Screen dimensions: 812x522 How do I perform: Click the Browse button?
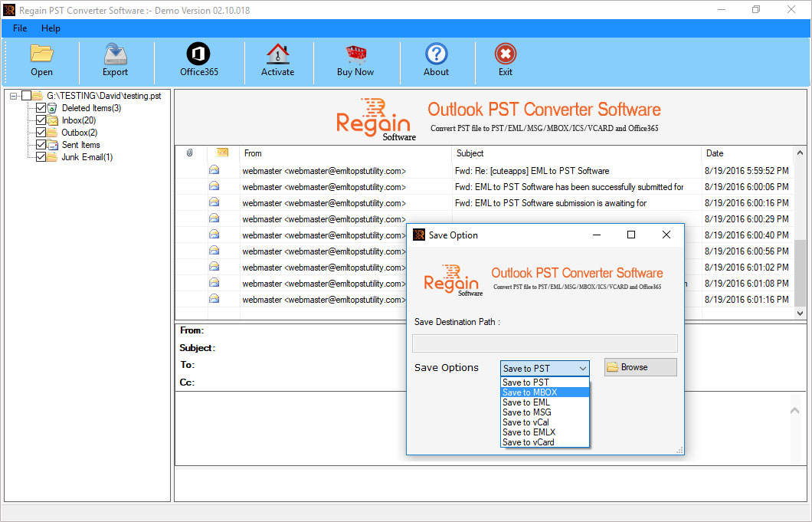pyautogui.click(x=640, y=367)
